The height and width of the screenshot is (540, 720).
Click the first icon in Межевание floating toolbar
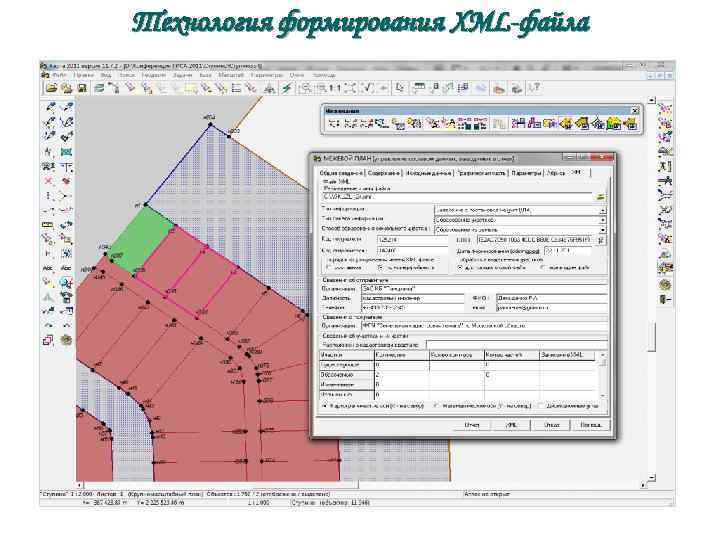pyautogui.click(x=334, y=123)
